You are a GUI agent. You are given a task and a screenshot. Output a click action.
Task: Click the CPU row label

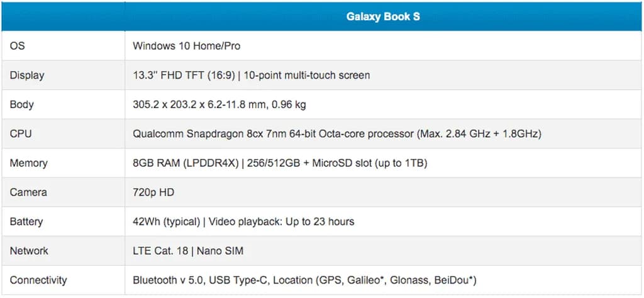coord(21,134)
